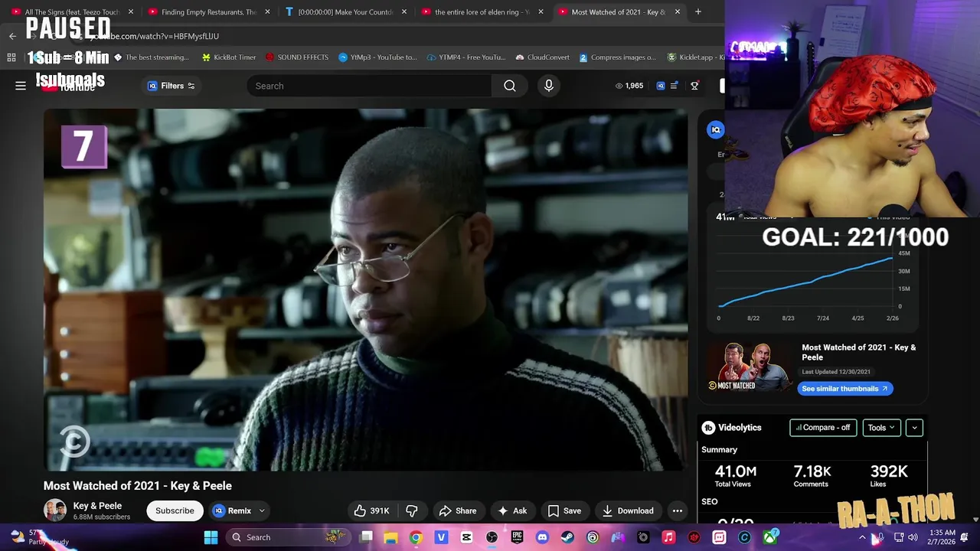Open KickBot Timer bookmark

(x=228, y=57)
